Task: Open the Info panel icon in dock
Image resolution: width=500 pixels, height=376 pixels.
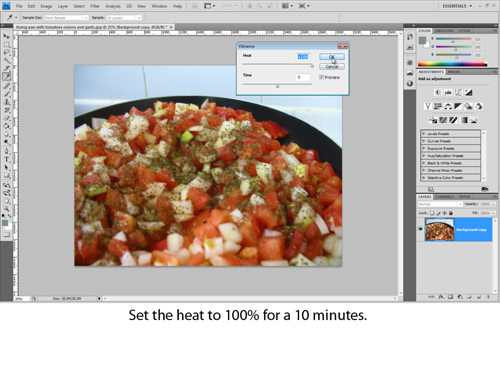Action: click(410, 83)
